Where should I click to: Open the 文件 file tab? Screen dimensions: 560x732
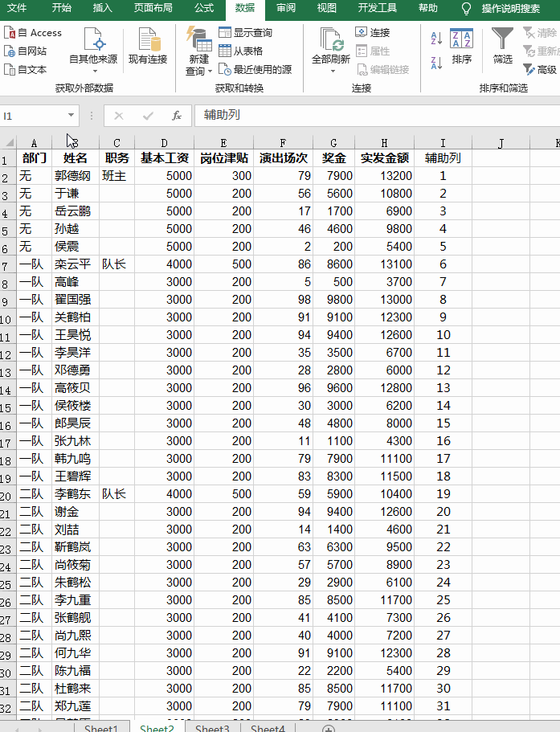tap(17, 8)
